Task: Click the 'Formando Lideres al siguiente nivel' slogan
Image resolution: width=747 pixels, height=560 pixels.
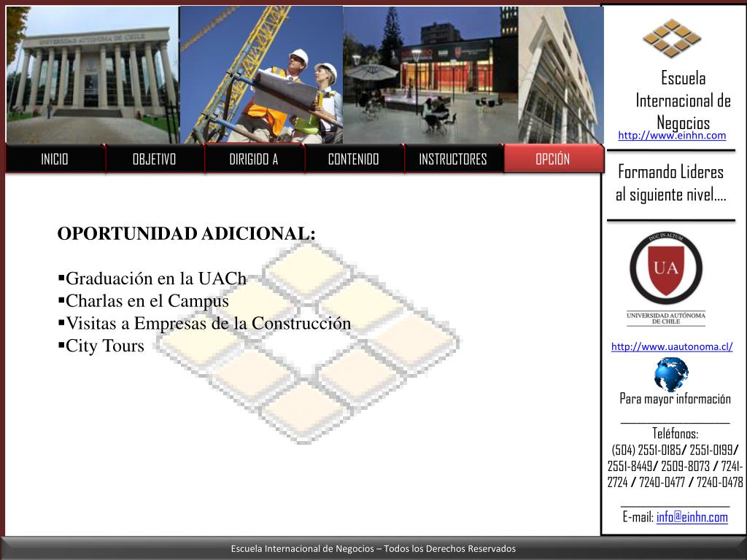Action: (671, 183)
